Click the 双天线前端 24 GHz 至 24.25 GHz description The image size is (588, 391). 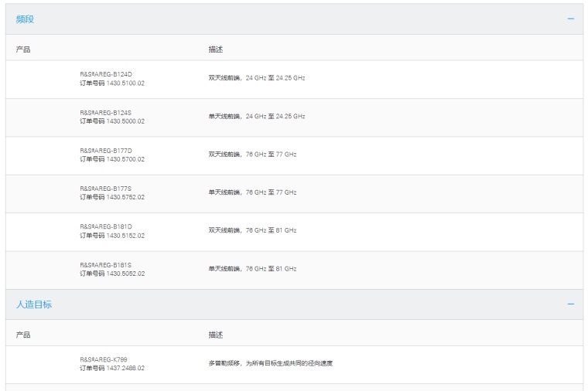(256, 78)
